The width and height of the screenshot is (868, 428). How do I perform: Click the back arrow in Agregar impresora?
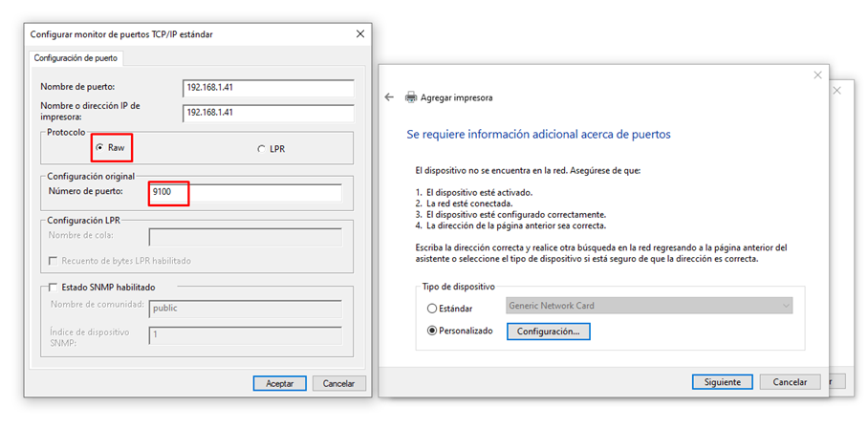389,97
